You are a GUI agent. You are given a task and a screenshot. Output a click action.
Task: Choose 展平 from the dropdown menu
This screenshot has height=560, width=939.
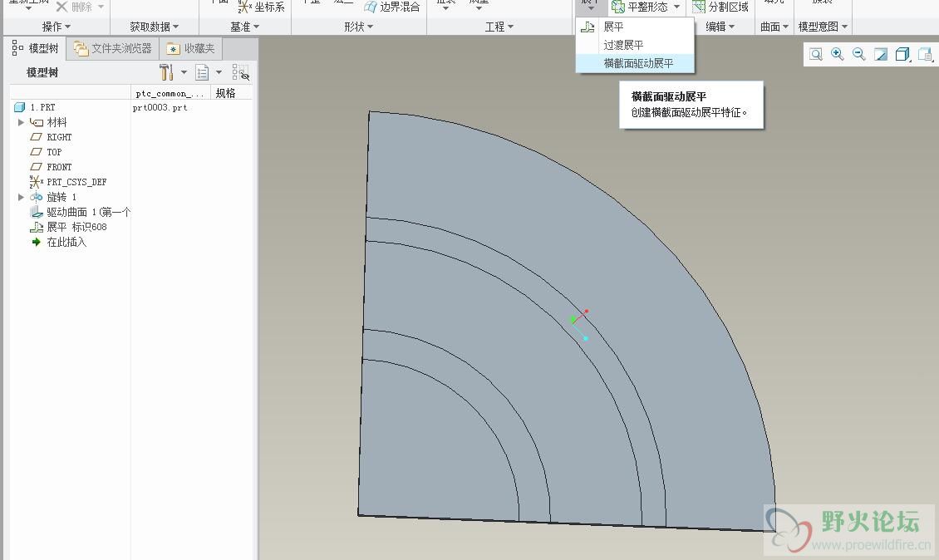coord(635,27)
